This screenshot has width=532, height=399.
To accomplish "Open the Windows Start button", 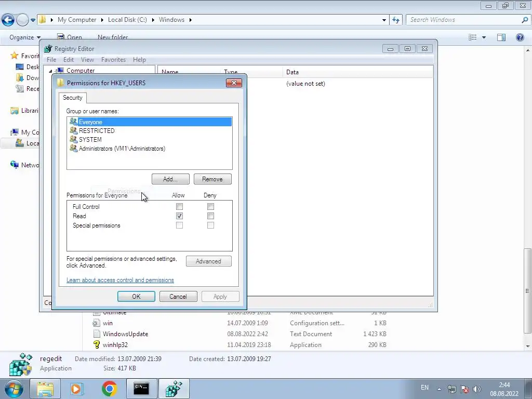I will [x=14, y=389].
